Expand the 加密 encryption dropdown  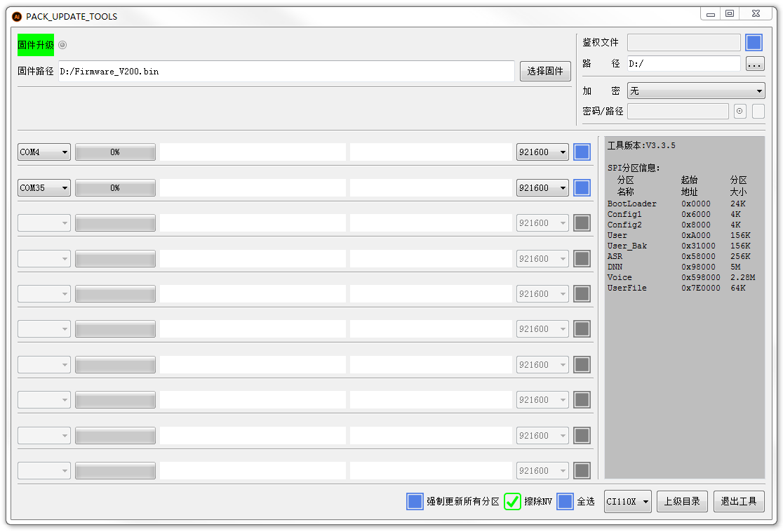pos(695,91)
